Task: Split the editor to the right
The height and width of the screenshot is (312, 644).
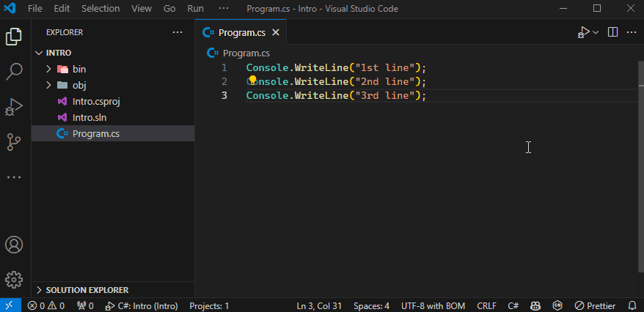Action: coord(612,32)
